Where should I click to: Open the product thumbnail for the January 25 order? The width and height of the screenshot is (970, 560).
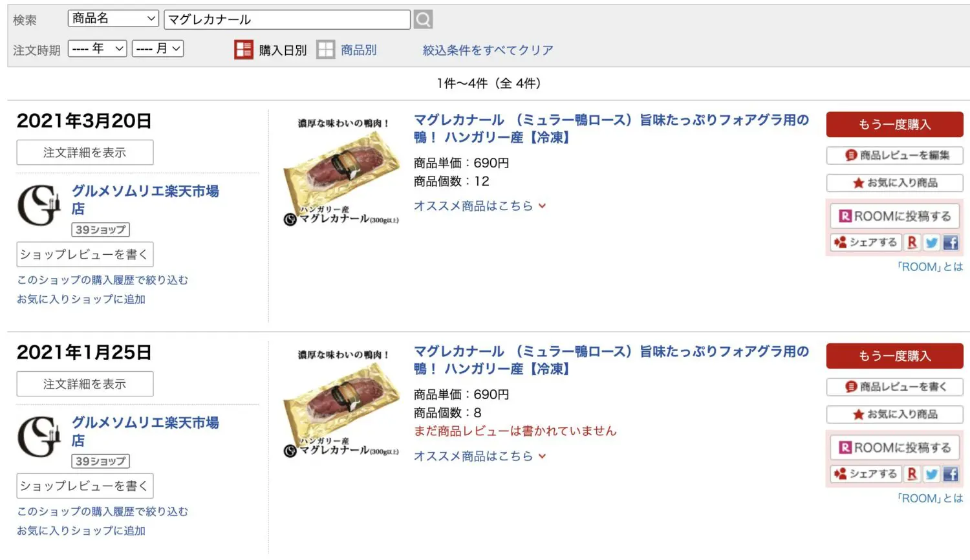tap(341, 405)
